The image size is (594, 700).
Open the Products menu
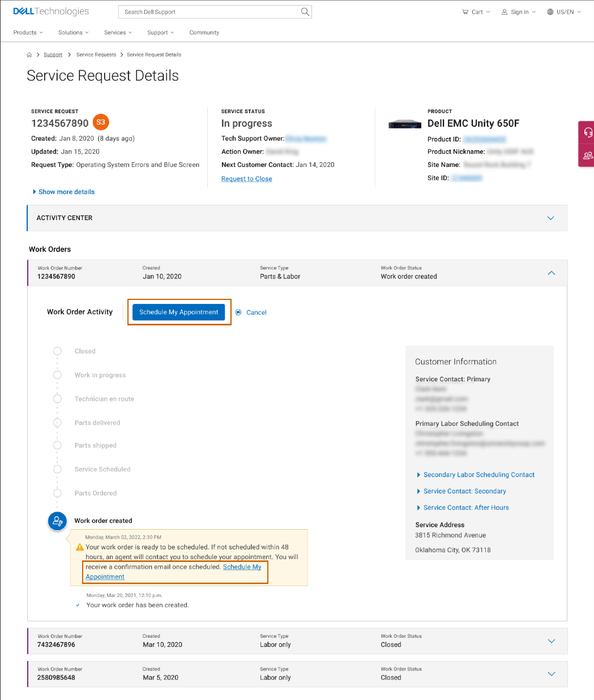point(28,33)
